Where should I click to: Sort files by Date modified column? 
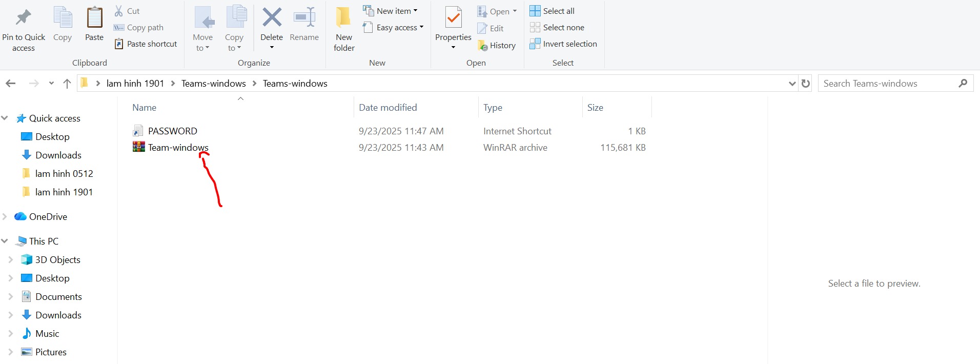point(387,108)
